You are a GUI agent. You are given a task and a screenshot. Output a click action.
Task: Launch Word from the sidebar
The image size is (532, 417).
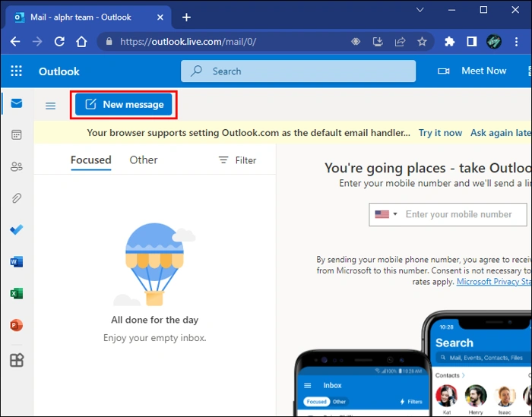pos(16,262)
